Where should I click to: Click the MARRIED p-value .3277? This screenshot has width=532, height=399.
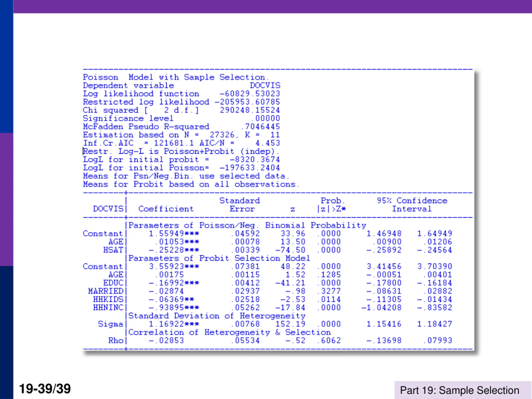click(329, 291)
